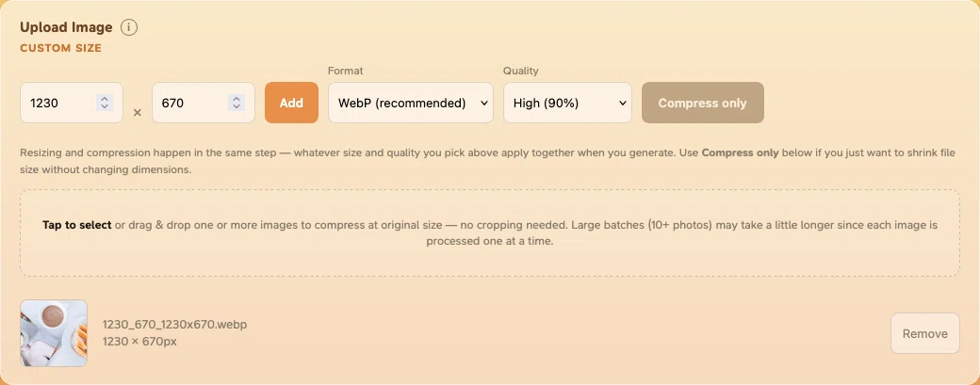The image size is (980, 385).
Task: Decrease height value with down stepper arrow
Action: click(x=237, y=106)
